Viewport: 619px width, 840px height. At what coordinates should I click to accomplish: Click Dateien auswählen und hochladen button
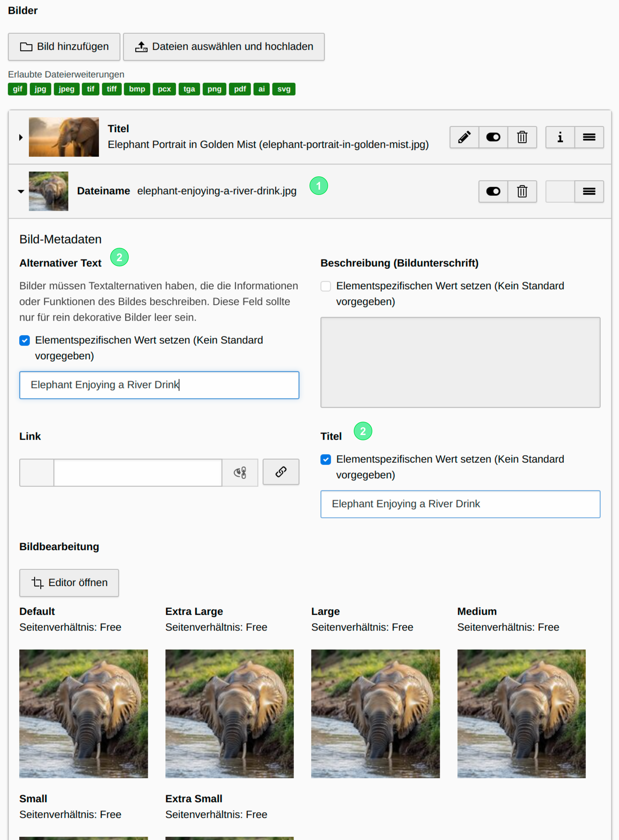pyautogui.click(x=224, y=47)
